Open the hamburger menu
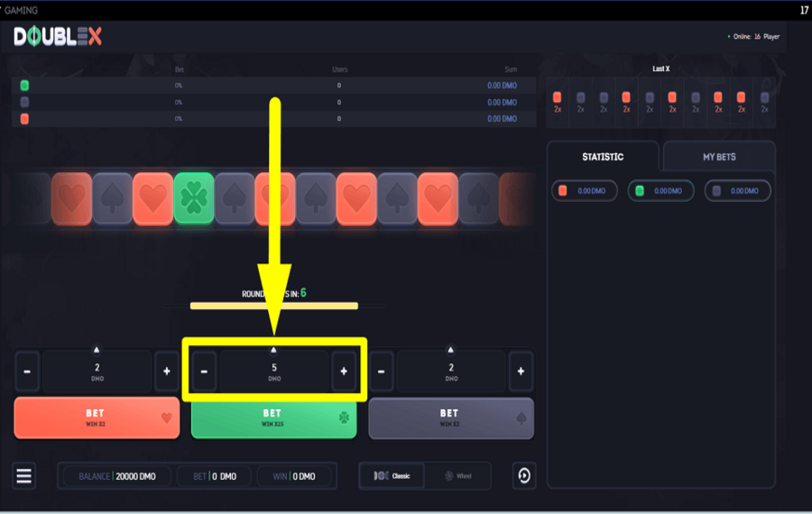812x514 pixels. [24, 476]
